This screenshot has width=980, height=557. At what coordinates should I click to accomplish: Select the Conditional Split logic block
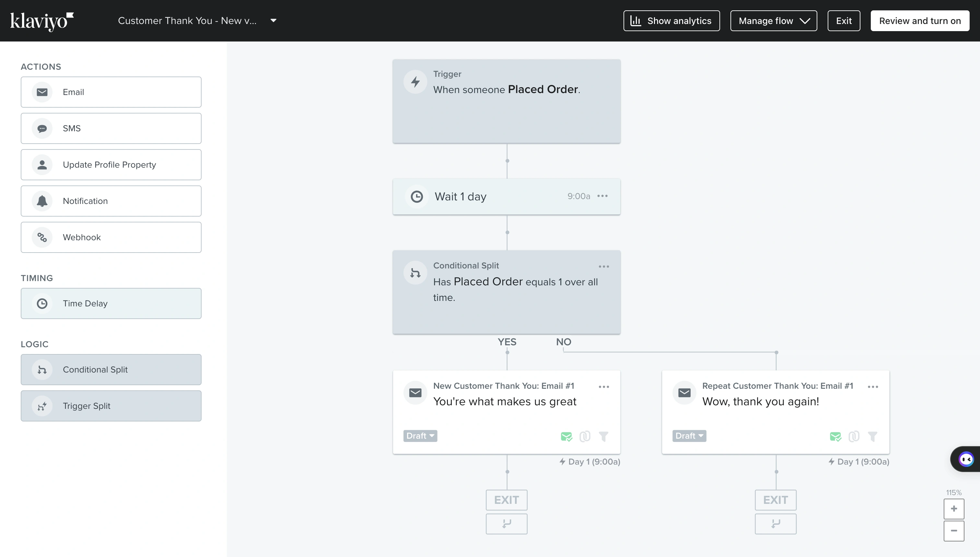coord(111,370)
